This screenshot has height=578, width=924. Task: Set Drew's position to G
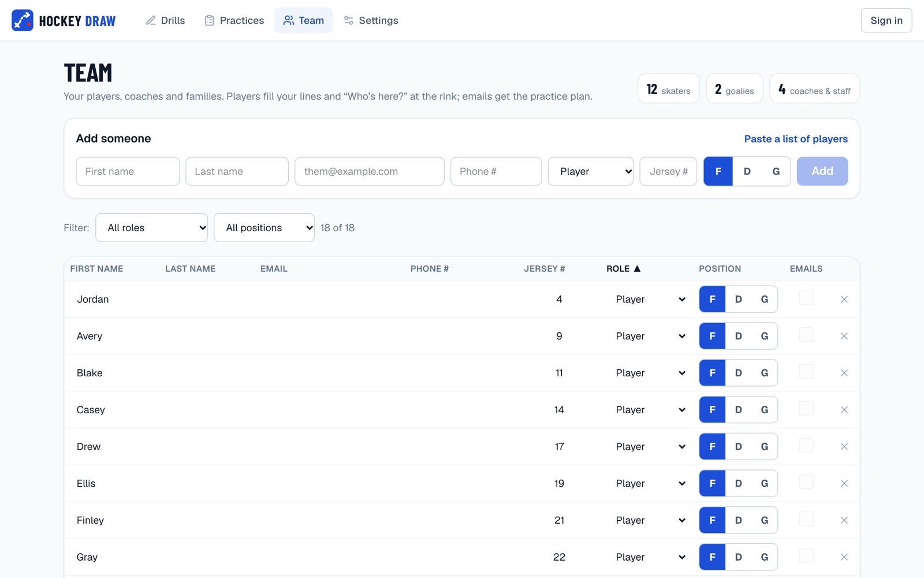[x=764, y=447]
